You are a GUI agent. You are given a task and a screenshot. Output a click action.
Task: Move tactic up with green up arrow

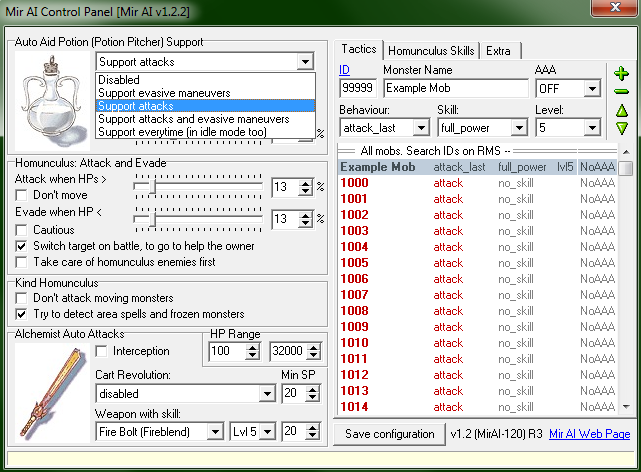point(622,110)
